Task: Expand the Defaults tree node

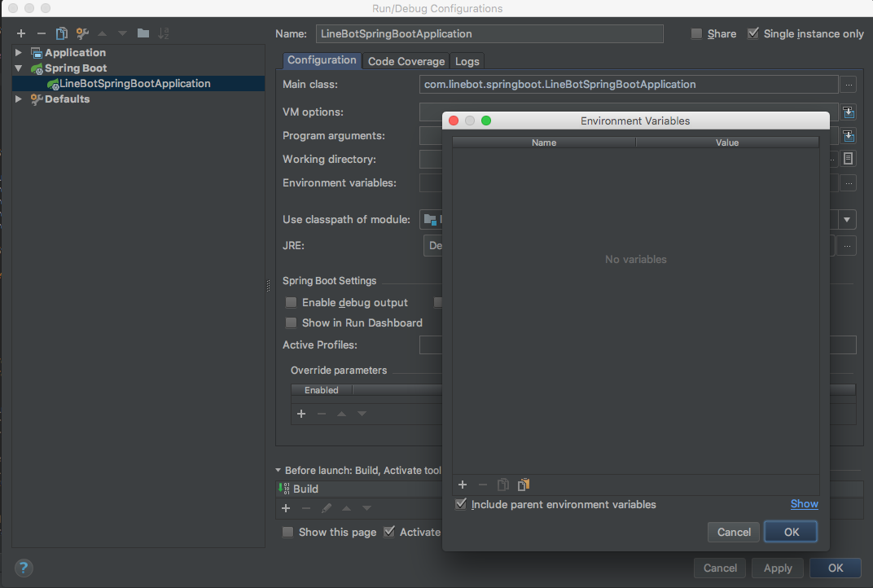Action: coord(19,99)
